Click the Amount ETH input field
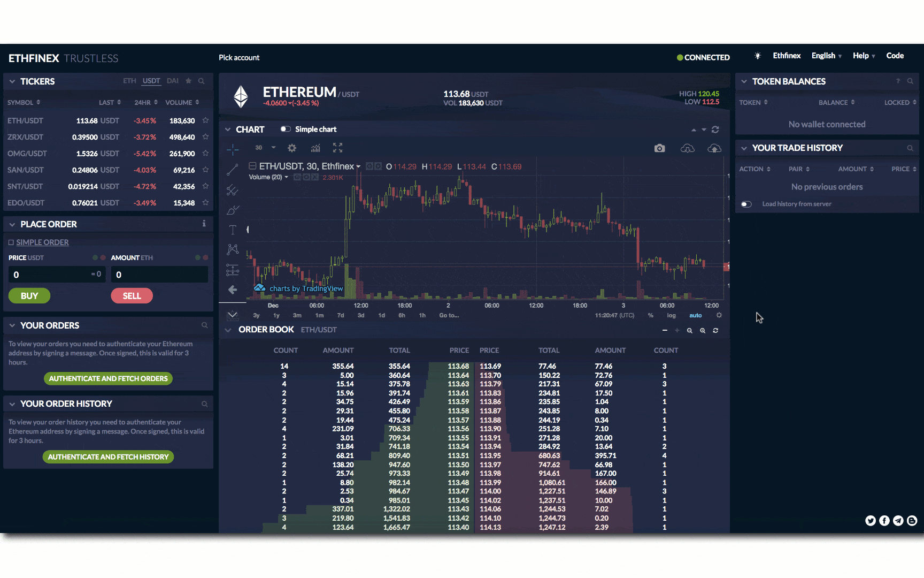 click(159, 275)
